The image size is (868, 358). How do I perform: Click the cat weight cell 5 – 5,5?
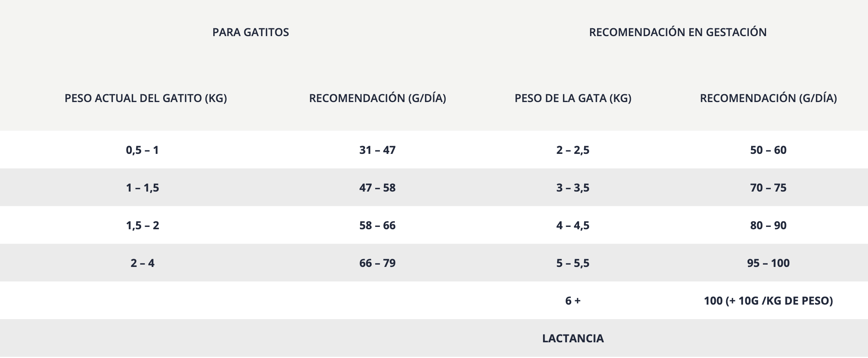coord(572,263)
